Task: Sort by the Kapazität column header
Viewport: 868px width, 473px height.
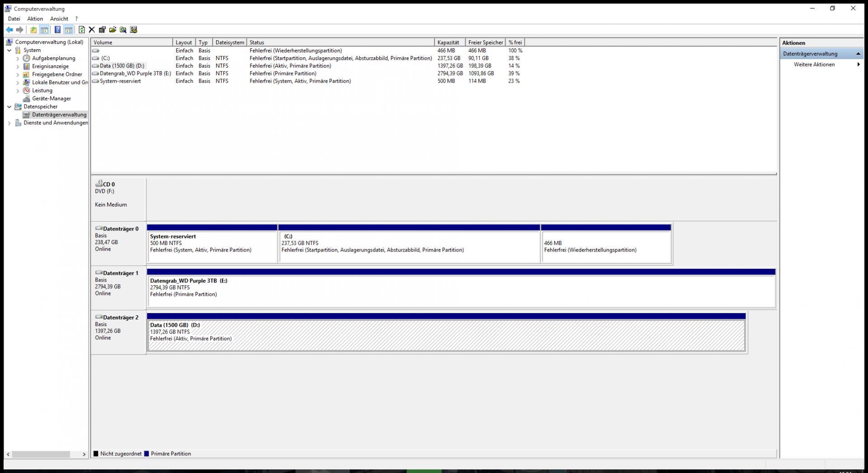Action: [450, 42]
